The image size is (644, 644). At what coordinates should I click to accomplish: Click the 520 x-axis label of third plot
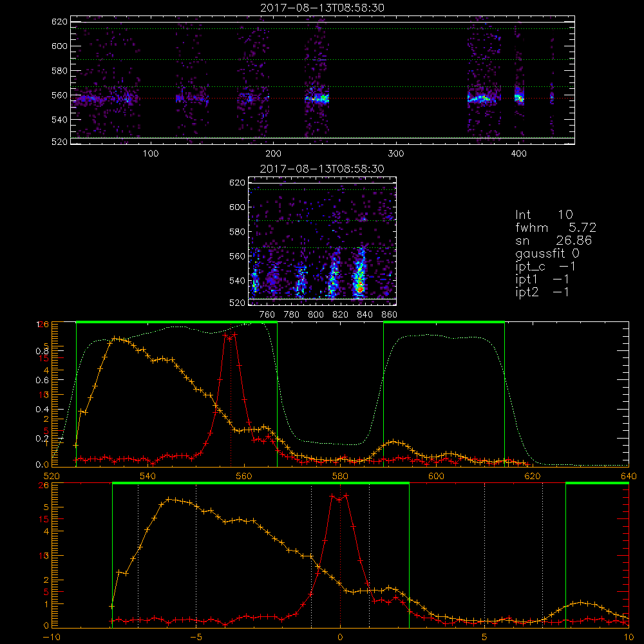click(52, 477)
